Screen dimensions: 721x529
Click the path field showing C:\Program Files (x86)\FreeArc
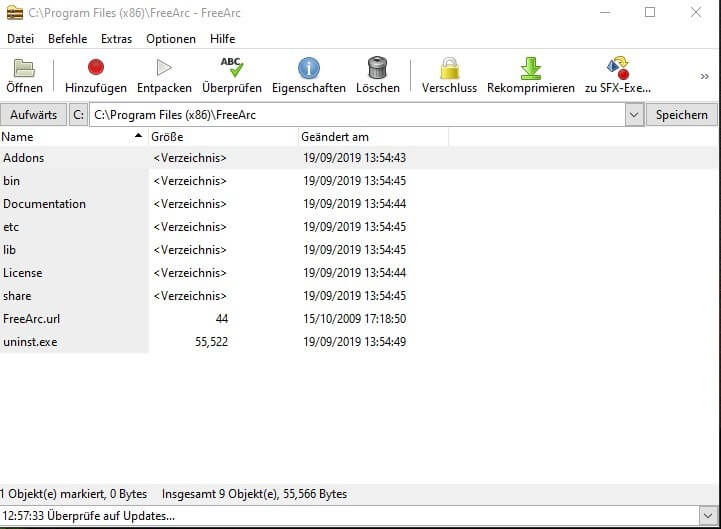tap(357, 115)
